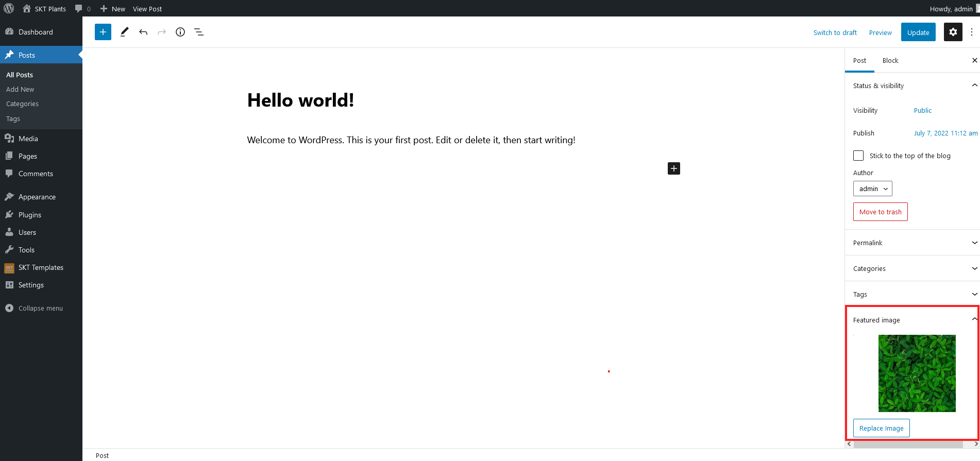Viewport: 980px width, 461px height.
Task: Open Tags submenu item in Posts
Action: [x=13, y=118]
